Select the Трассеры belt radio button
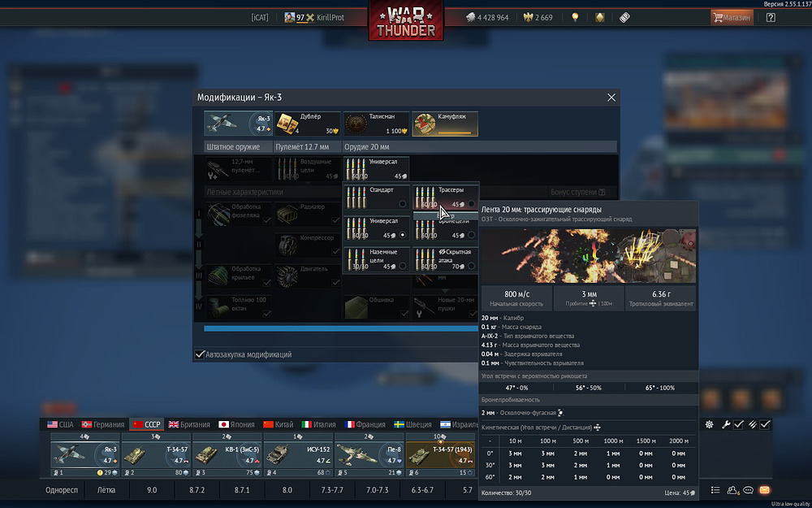This screenshot has width=812, height=508. click(x=471, y=204)
